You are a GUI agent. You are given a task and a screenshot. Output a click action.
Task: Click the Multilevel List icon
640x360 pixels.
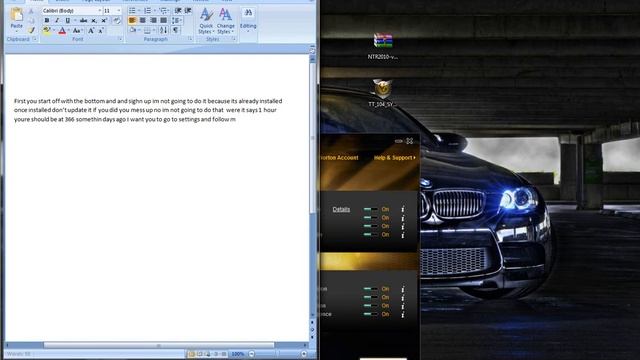pos(163,11)
